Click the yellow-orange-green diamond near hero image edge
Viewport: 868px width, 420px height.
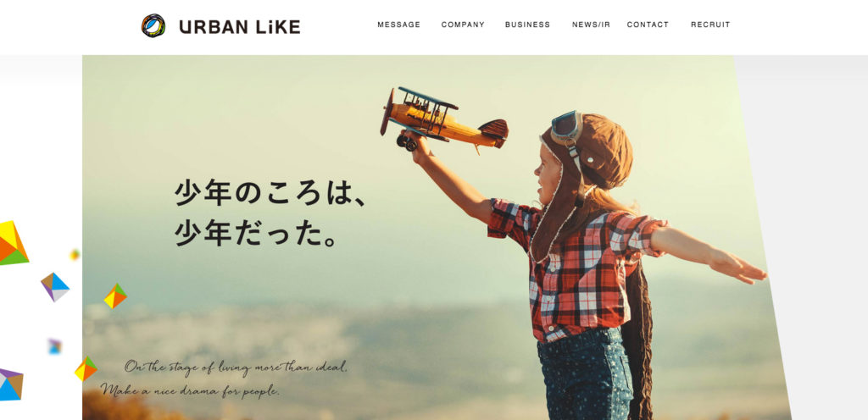[115, 296]
